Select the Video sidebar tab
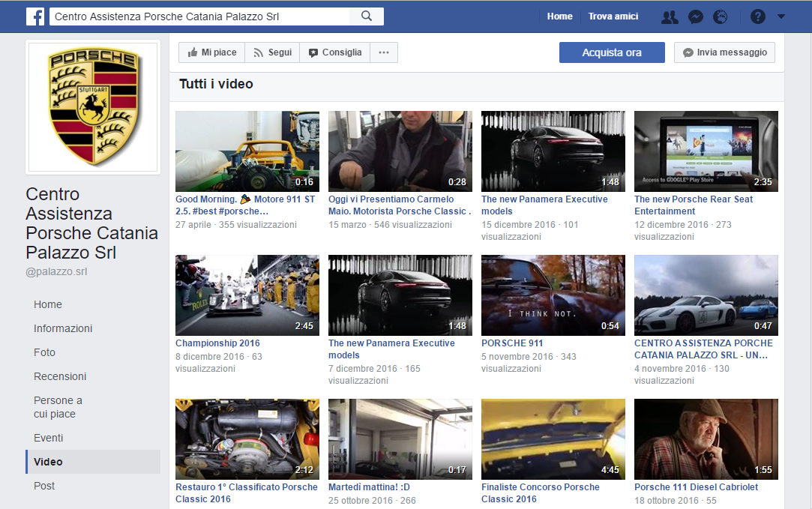This screenshot has width=812, height=509. tap(93, 462)
